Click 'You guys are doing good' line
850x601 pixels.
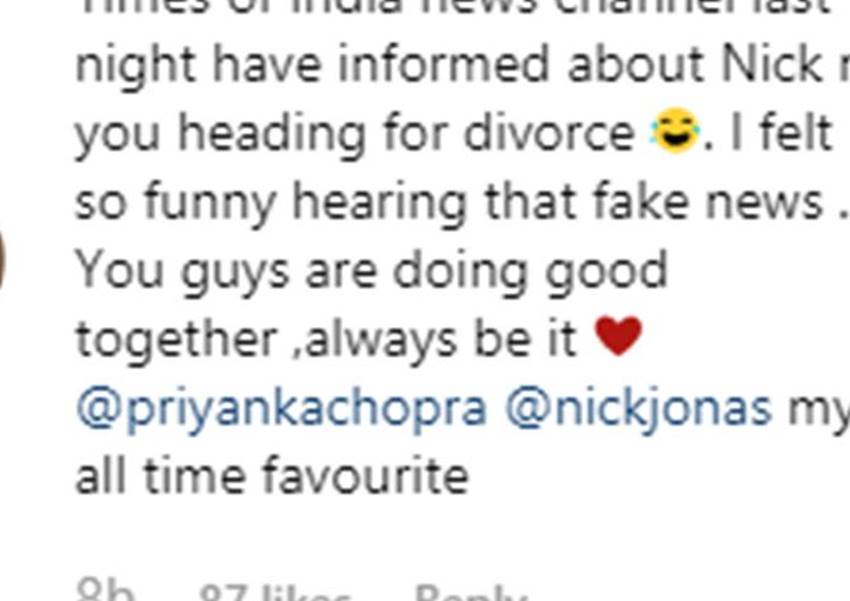[371, 272]
